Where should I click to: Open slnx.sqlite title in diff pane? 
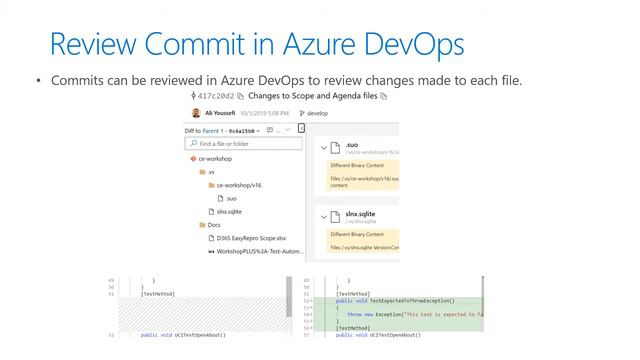coord(360,214)
